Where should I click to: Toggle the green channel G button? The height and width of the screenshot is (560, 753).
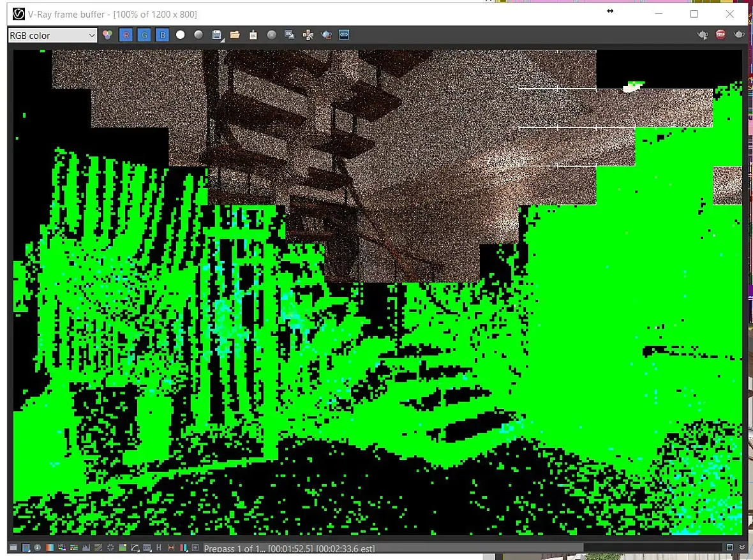coord(144,35)
